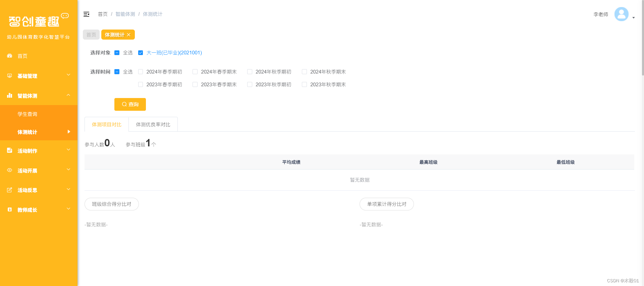The width and height of the screenshot is (644, 286).
Task: Check 2024年春季期初 checkbox
Action: [141, 72]
